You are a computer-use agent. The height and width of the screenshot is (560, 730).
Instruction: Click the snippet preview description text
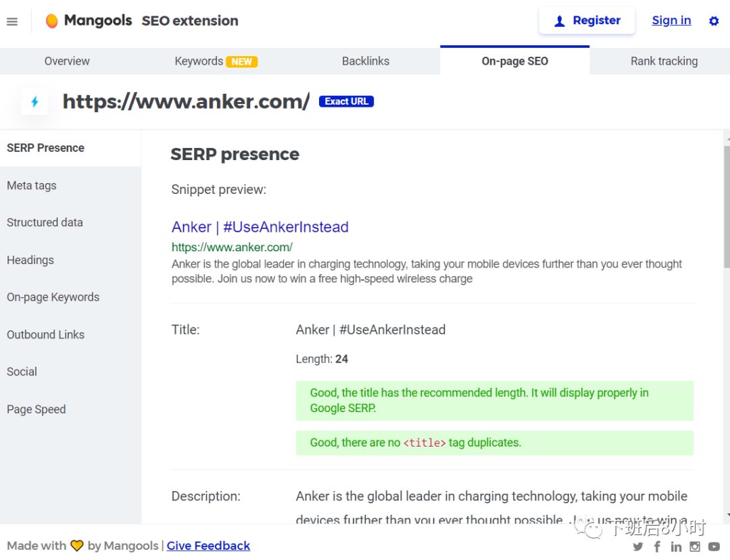(427, 272)
